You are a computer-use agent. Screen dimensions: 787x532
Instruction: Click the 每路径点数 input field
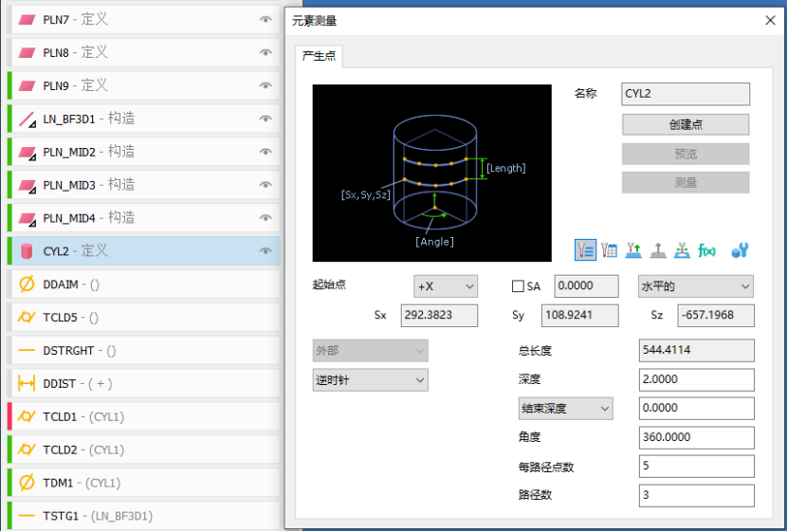697,467
